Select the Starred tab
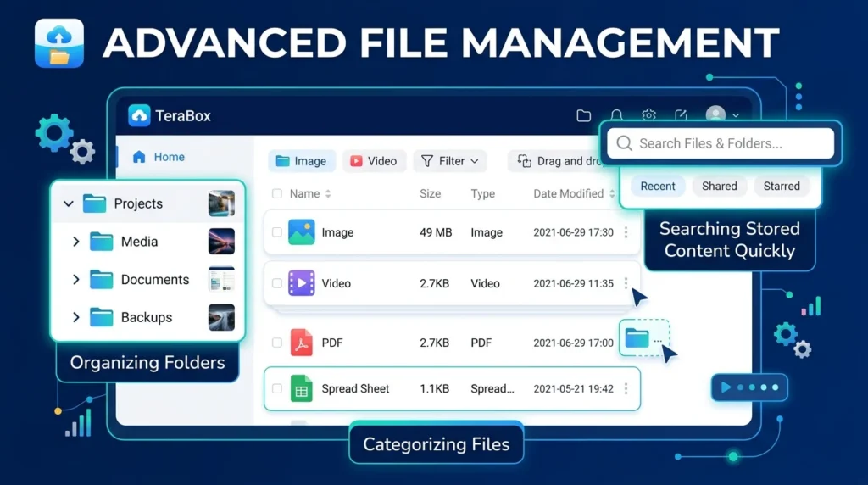868x485 pixels. 782,186
